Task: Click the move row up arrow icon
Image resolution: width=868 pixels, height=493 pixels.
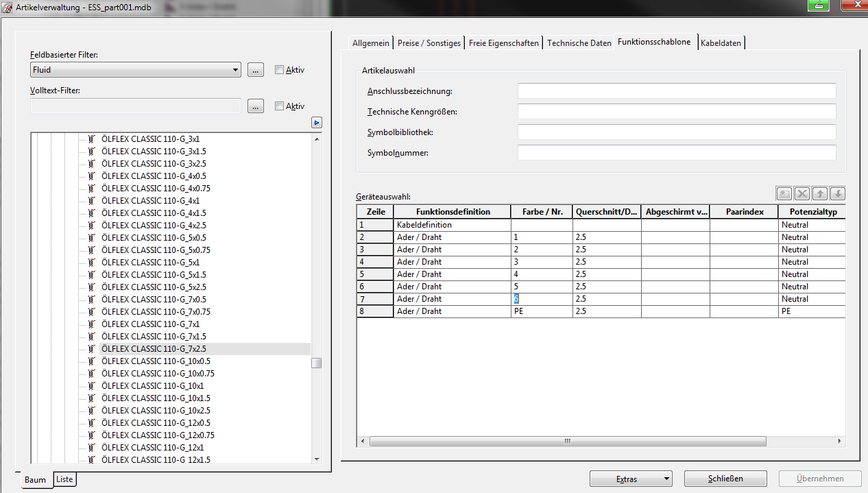Action: (820, 194)
